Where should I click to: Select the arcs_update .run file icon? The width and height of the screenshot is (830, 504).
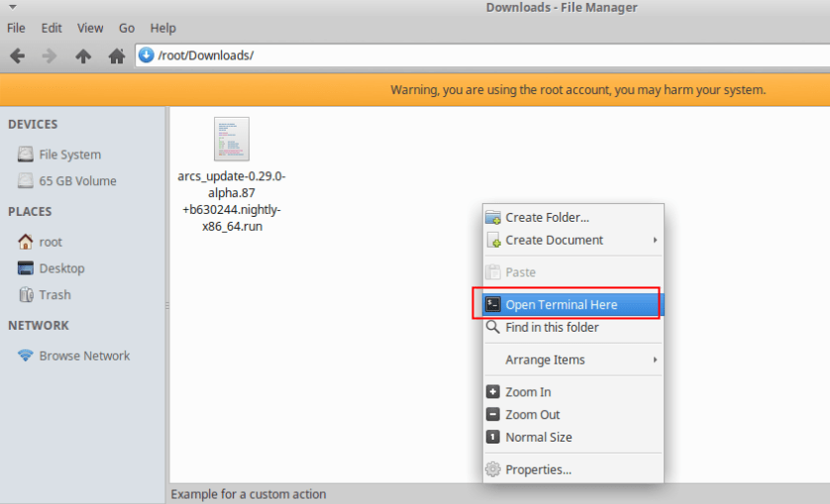coord(232,139)
